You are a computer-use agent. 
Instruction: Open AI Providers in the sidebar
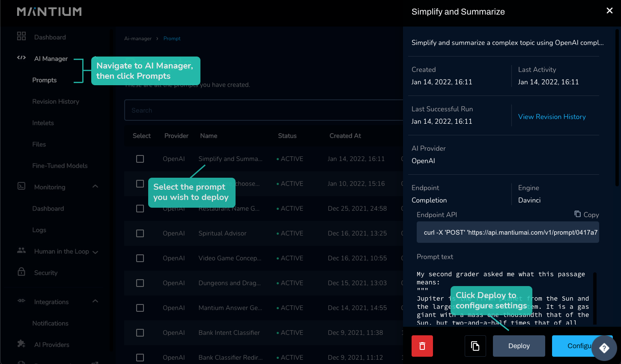coord(51,345)
